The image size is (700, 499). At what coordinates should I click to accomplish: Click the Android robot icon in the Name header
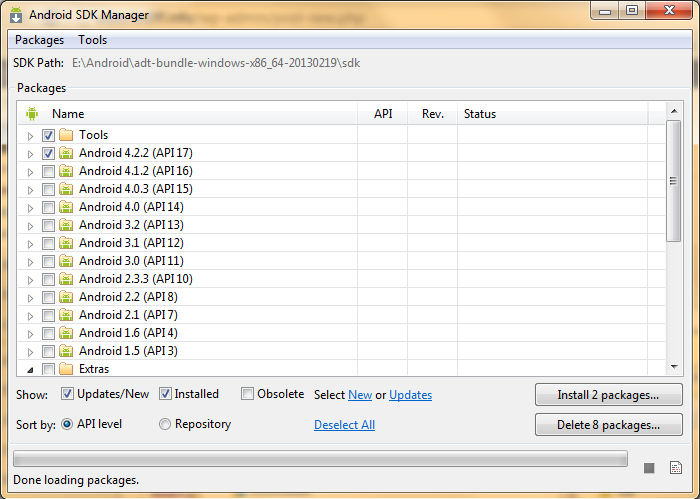[32, 114]
